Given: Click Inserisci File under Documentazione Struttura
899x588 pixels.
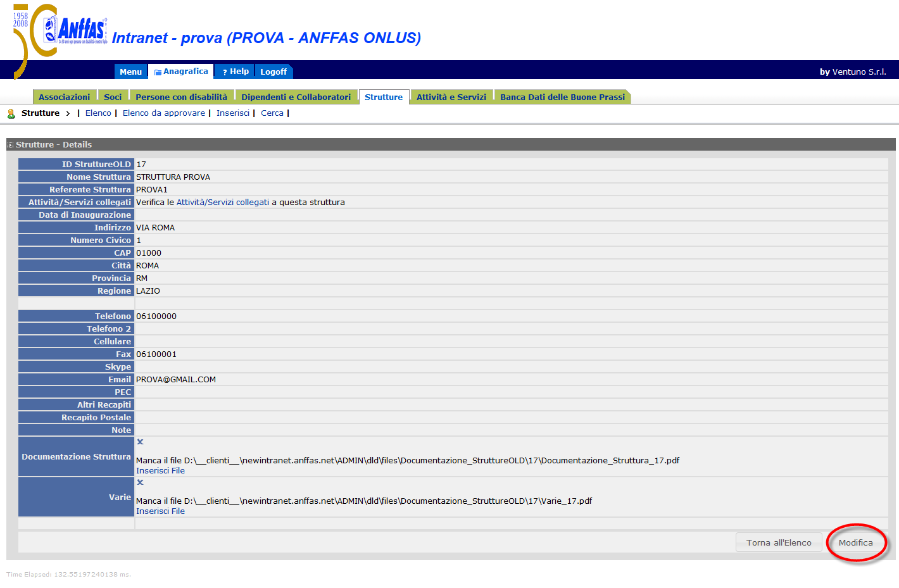Looking at the screenshot, I should point(160,471).
